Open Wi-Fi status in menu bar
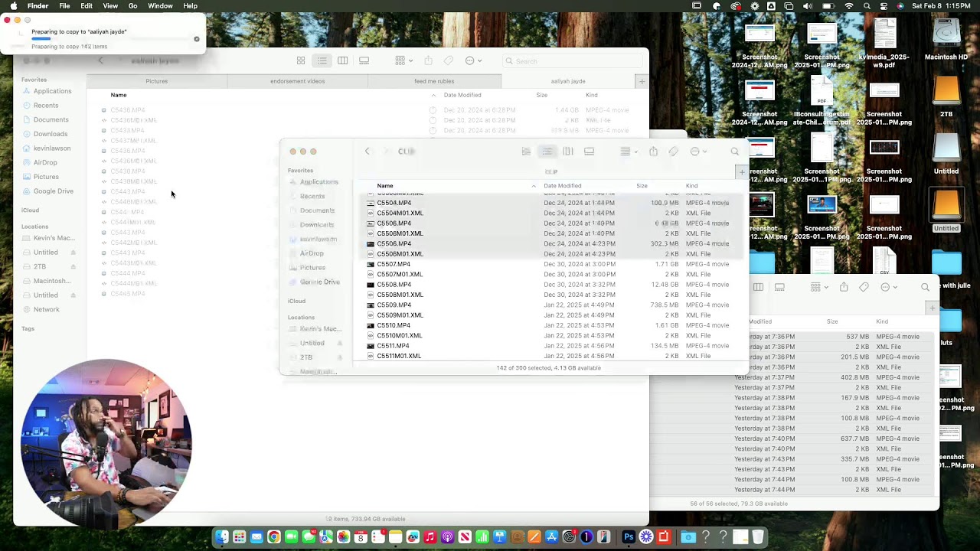 [x=848, y=6]
